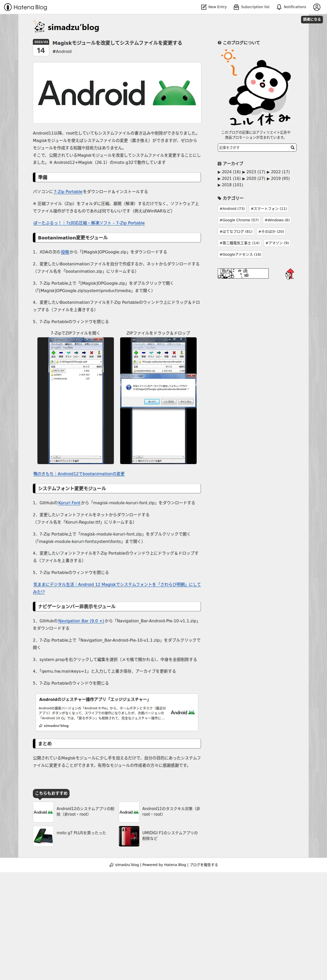Open Notifications bell
Screen dimensions: 327x980
tap(291, 7)
